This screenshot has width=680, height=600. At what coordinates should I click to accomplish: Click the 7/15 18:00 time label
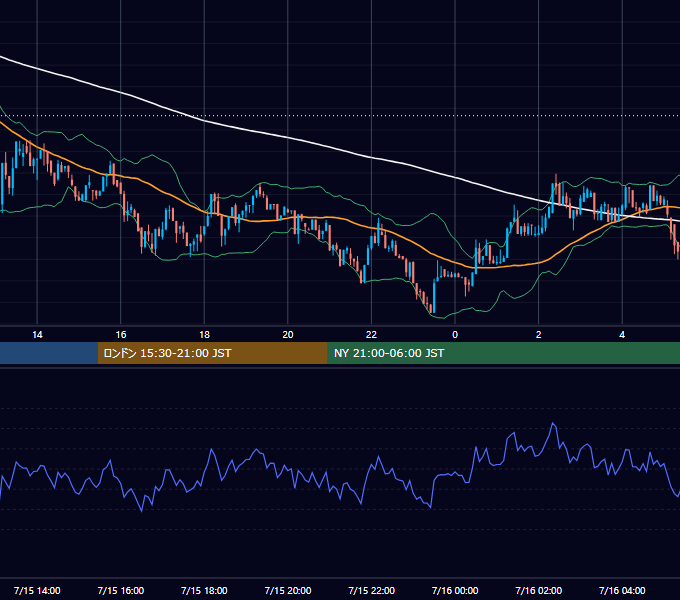[204, 590]
